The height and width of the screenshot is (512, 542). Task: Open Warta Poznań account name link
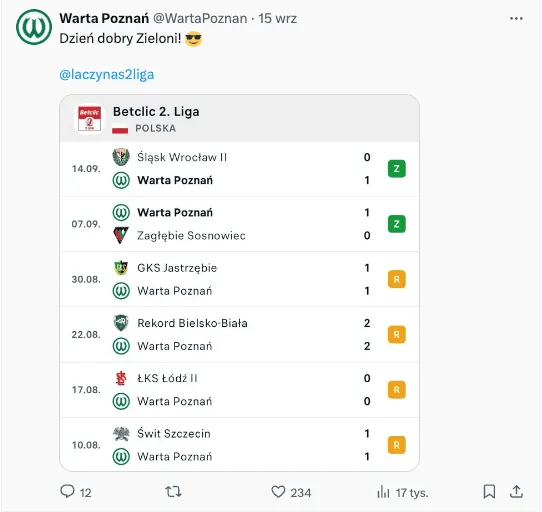104,18
